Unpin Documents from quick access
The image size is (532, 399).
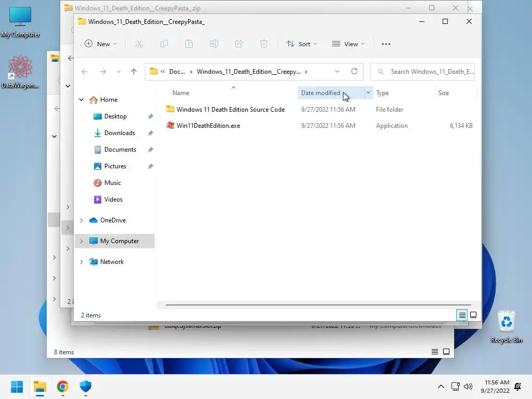click(150, 150)
